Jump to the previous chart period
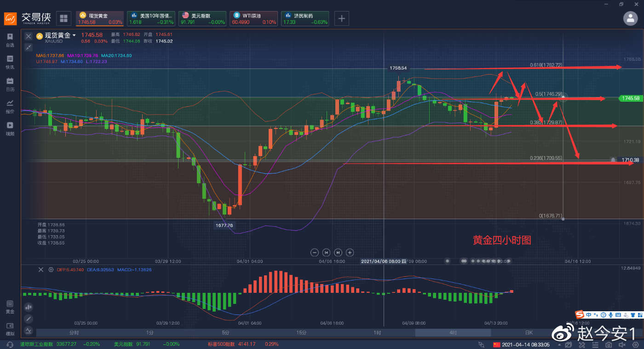The height and width of the screenshot is (349, 644). 326,252
